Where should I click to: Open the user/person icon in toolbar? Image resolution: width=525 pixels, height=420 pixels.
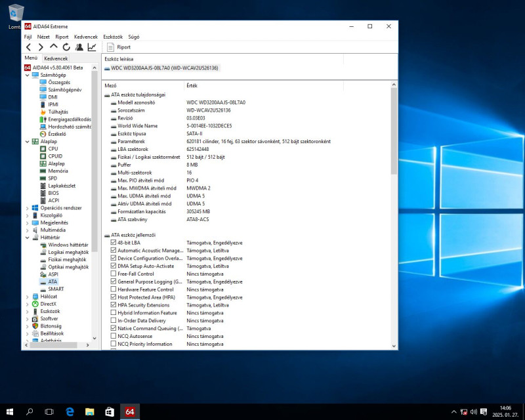pyautogui.click(x=79, y=47)
